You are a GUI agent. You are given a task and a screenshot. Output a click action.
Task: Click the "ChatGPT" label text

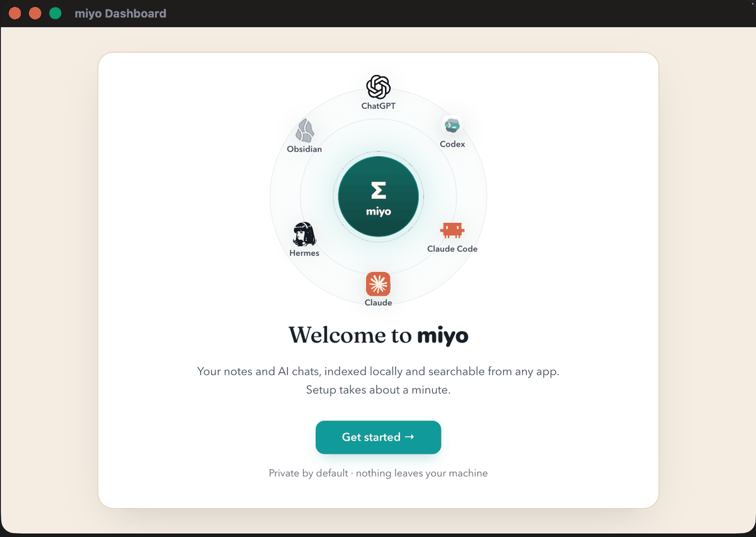(378, 106)
